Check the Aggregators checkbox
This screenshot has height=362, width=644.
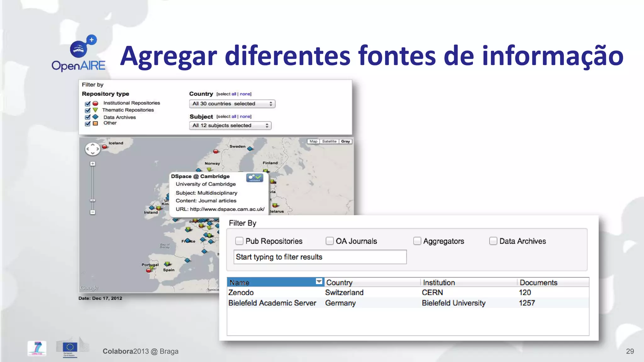pyautogui.click(x=417, y=241)
